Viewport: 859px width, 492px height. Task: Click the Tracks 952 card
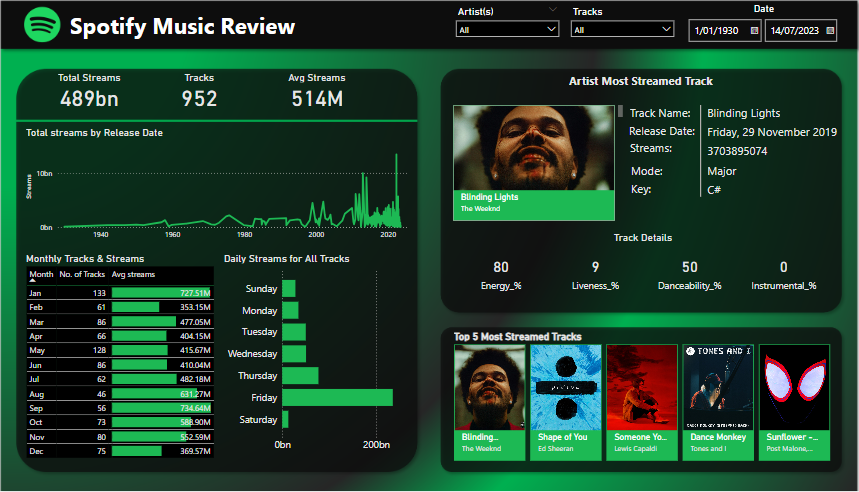click(x=199, y=90)
